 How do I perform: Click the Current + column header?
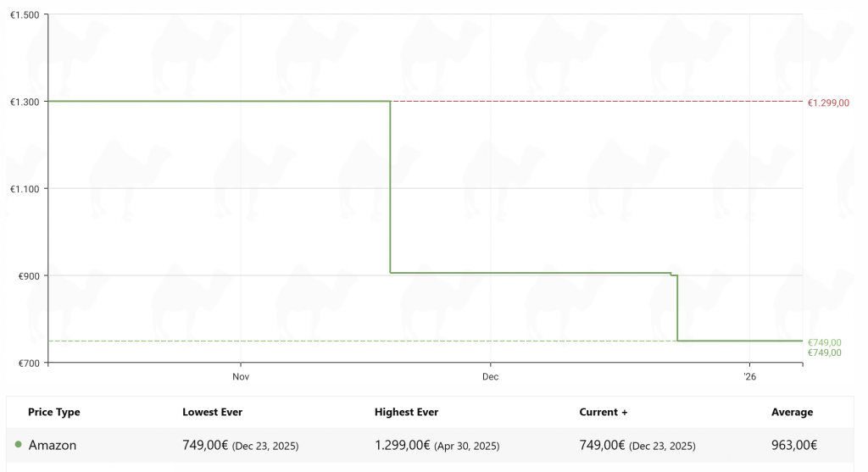pyautogui.click(x=603, y=413)
